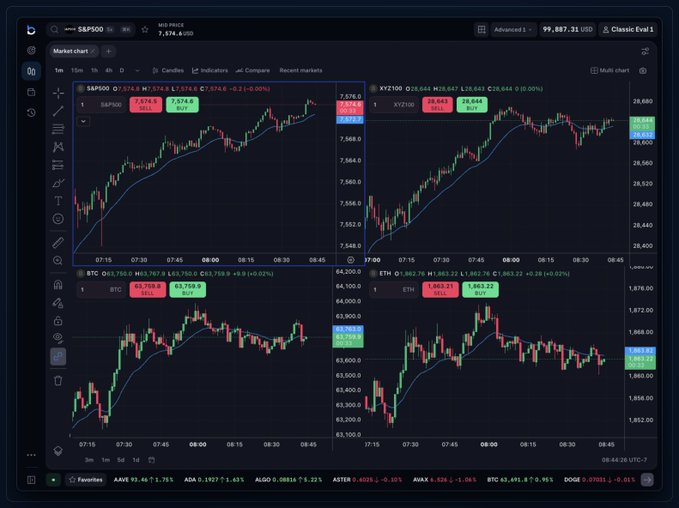The image size is (679, 508).
Task: Select the pattern drawing tool
Action: click(x=58, y=147)
